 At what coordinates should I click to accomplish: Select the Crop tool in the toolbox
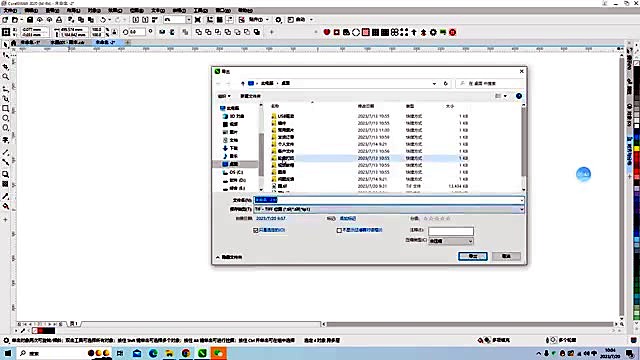[x=5, y=66]
